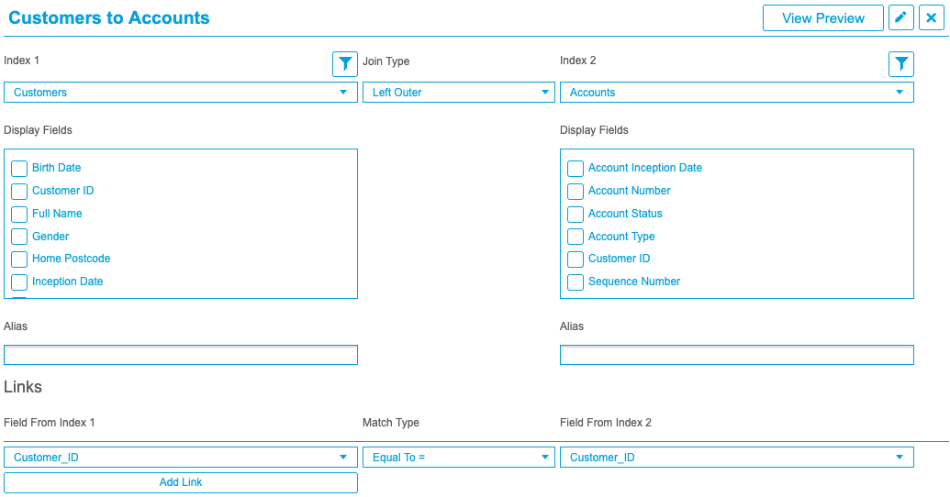Tick the Account Number checkbox
The height and width of the screenshot is (497, 950).
[575, 191]
